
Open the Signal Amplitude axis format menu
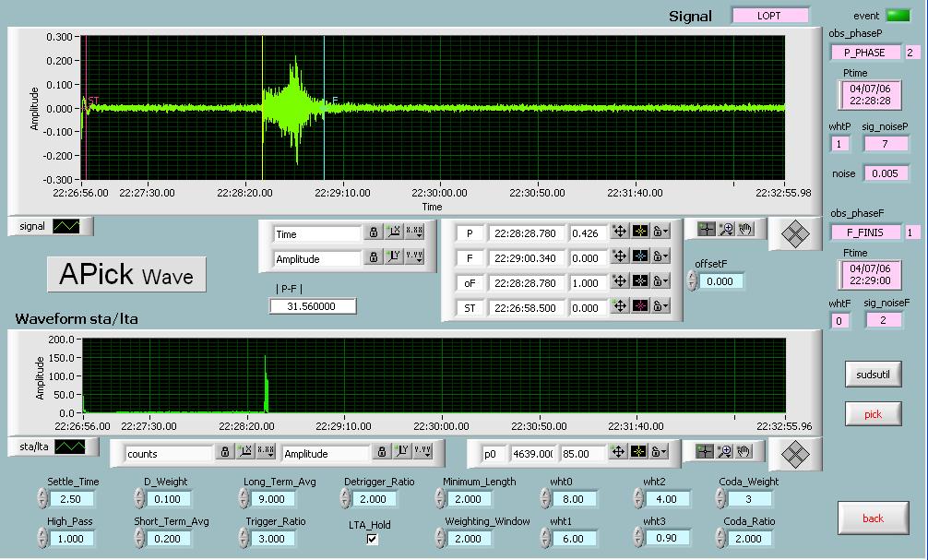tap(415, 257)
